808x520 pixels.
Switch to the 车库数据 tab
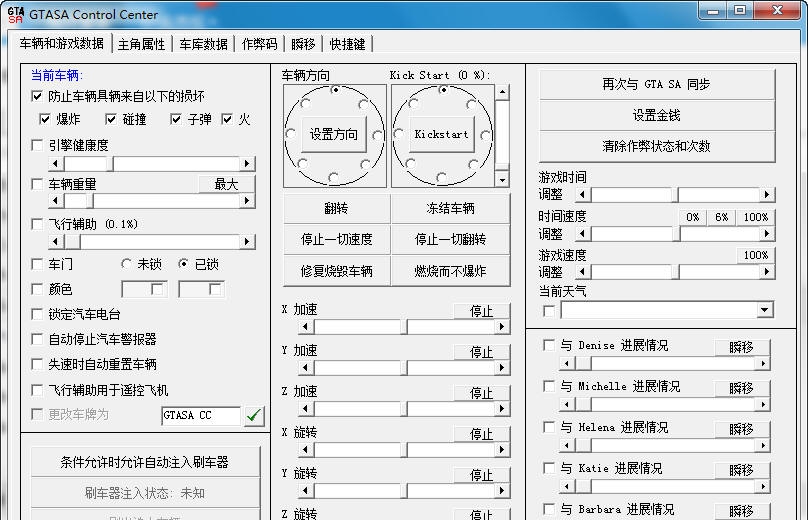pos(204,44)
